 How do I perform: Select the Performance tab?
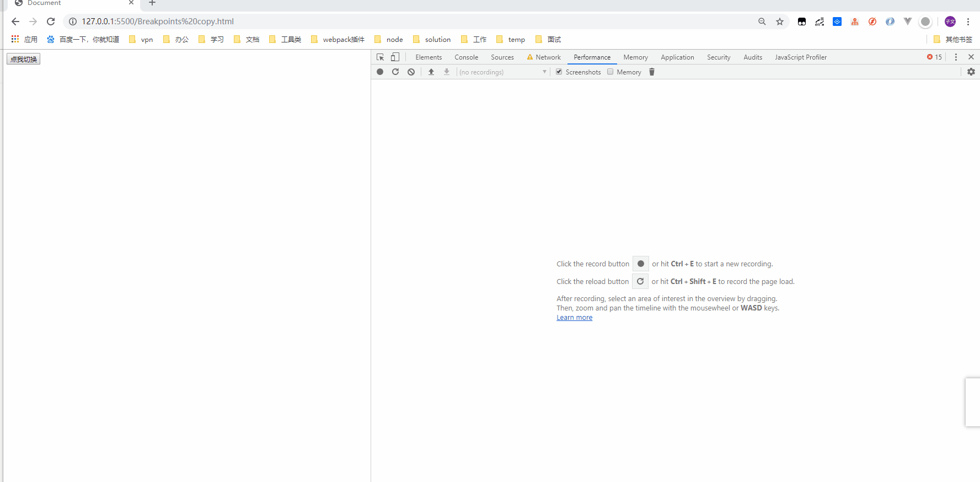click(592, 57)
